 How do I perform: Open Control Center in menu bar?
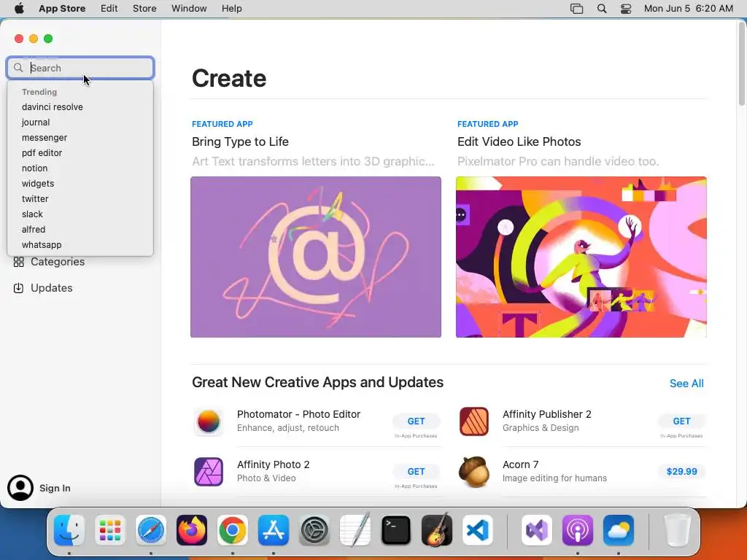click(x=625, y=9)
